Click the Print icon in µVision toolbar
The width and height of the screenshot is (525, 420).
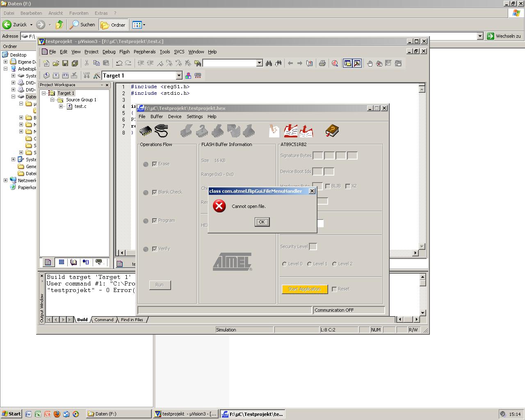(322, 63)
